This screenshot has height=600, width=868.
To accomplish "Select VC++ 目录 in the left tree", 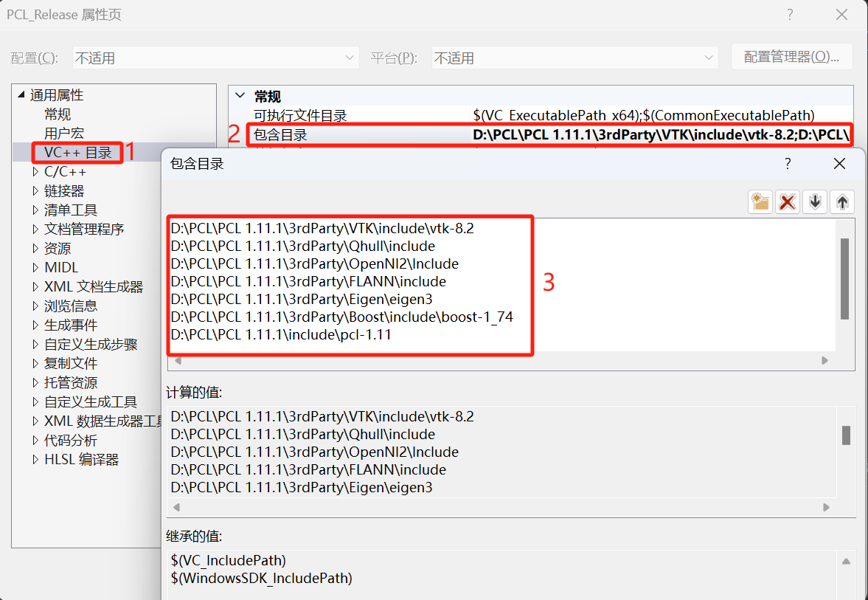I will 76,152.
